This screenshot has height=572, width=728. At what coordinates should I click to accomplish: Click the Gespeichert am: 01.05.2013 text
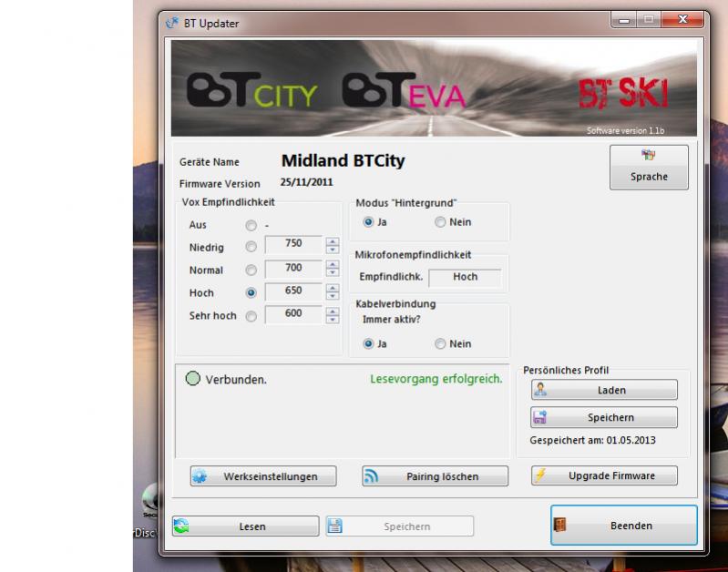592,440
